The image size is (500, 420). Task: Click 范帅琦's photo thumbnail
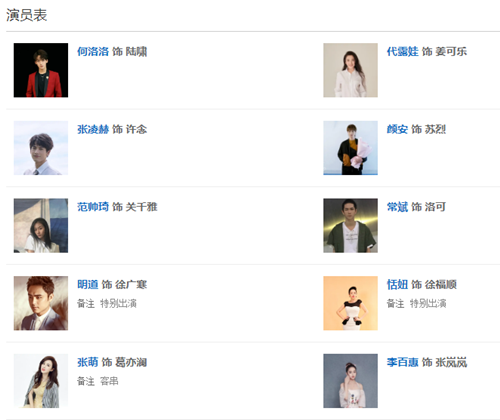pyautogui.click(x=41, y=225)
